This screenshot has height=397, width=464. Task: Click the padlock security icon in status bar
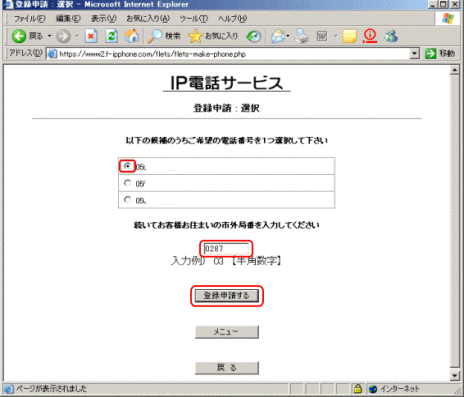coord(358,388)
